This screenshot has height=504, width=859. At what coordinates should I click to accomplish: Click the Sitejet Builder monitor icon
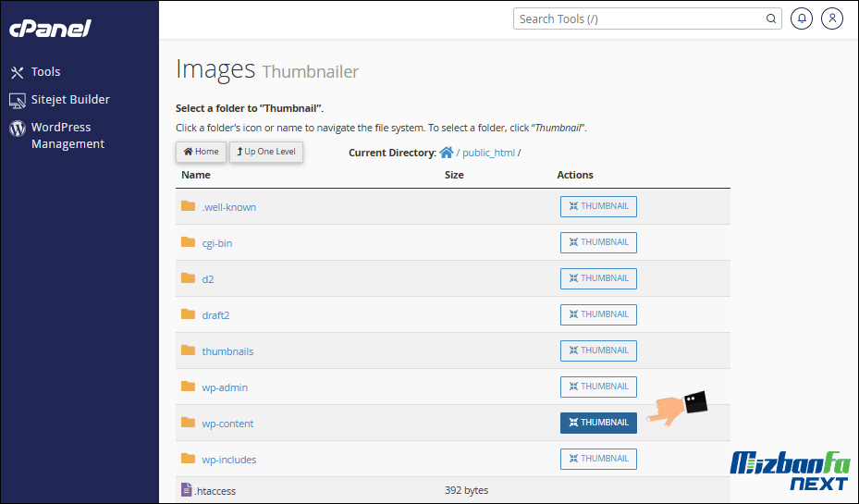coord(17,100)
